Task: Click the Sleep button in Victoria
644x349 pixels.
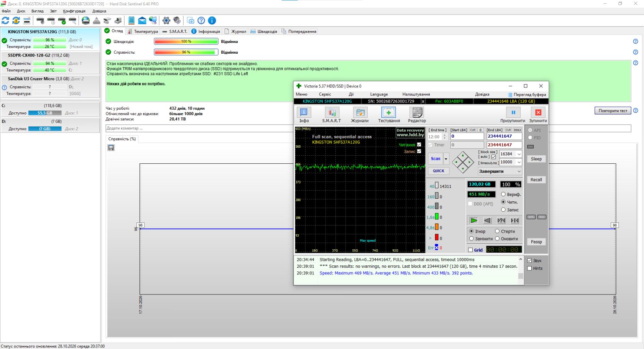Action: click(x=536, y=159)
